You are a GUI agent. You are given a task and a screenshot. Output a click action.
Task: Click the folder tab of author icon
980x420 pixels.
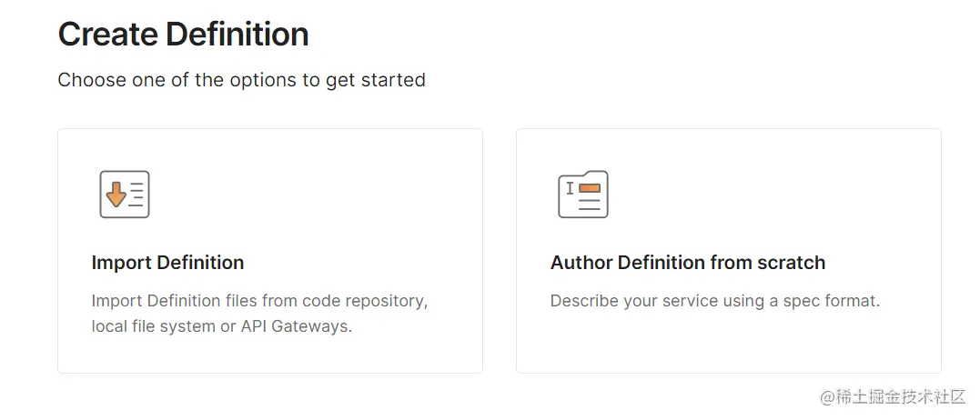tap(594, 175)
